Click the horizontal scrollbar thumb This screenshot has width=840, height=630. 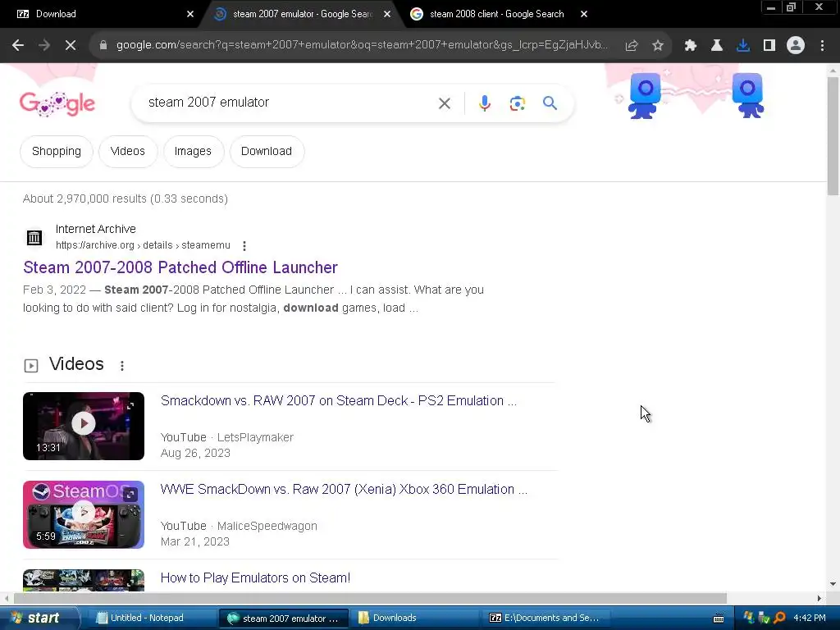point(370,598)
